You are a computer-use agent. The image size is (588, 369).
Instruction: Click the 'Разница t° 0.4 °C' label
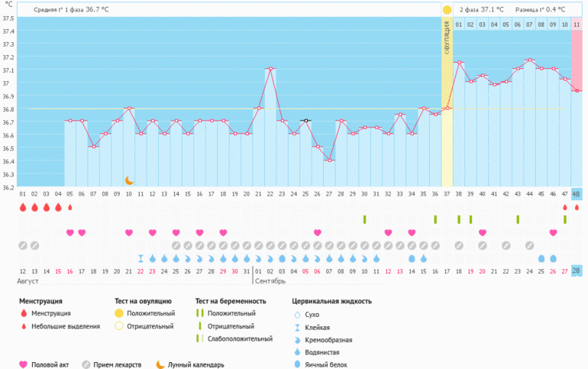tap(540, 10)
